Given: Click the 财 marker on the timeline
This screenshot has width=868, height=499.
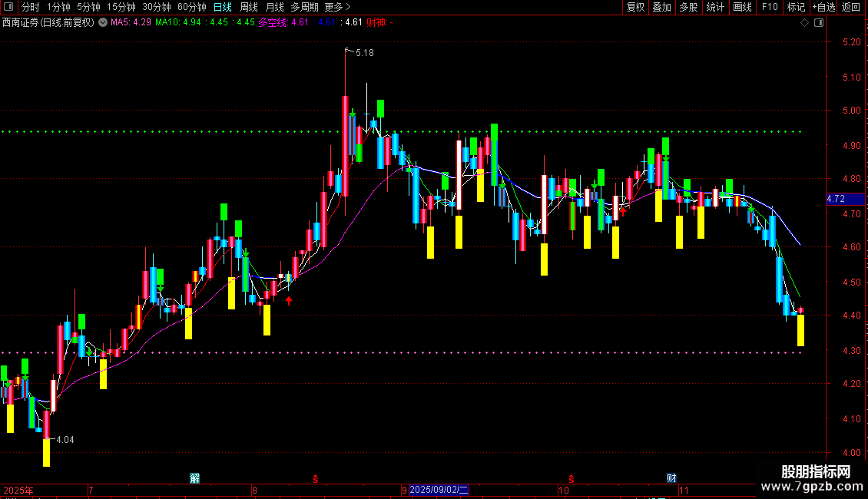Looking at the screenshot, I should tap(671, 478).
